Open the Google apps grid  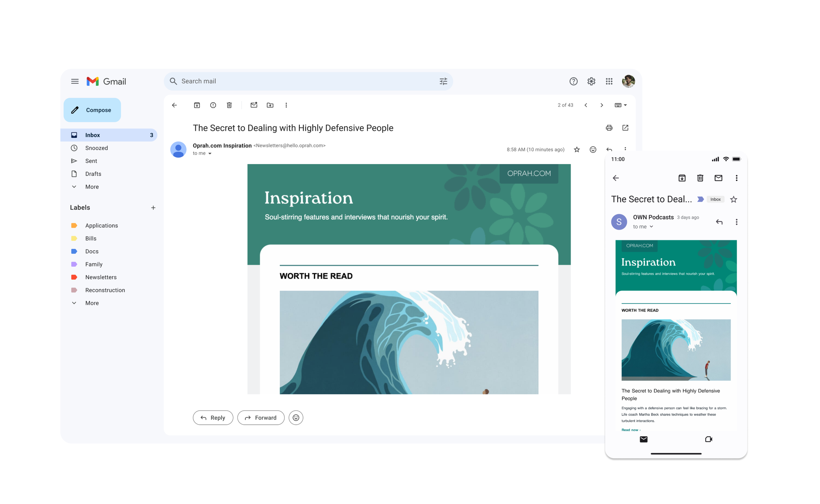pyautogui.click(x=609, y=81)
